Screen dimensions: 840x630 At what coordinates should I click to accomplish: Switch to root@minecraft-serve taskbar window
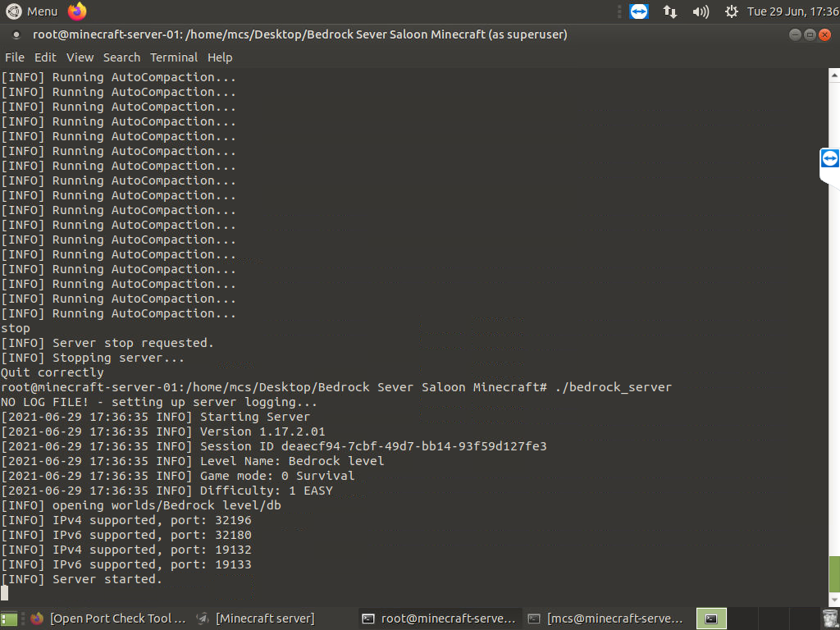(439, 619)
